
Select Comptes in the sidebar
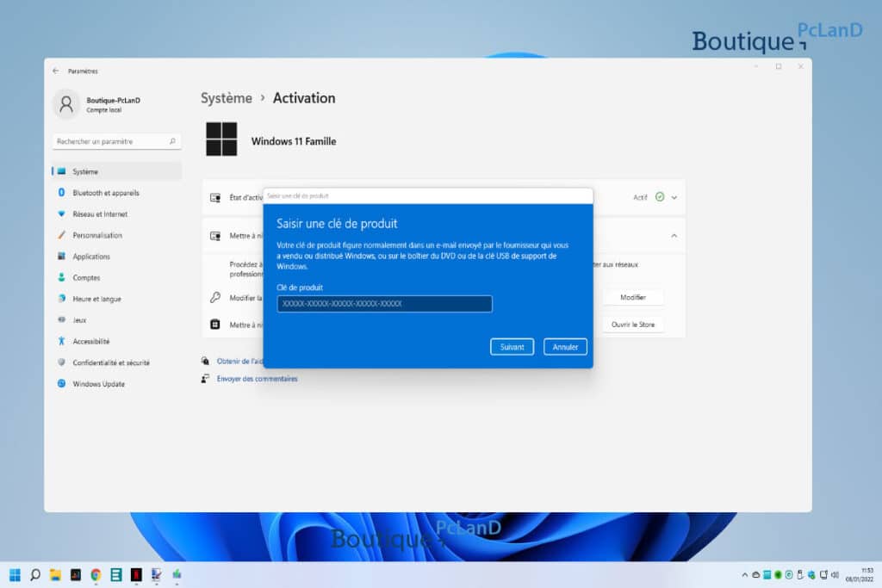[117, 278]
